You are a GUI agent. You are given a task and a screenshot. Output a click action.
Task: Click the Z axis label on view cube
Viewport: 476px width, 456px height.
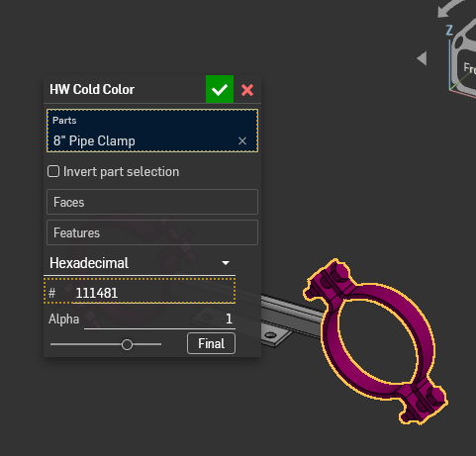[x=449, y=31]
